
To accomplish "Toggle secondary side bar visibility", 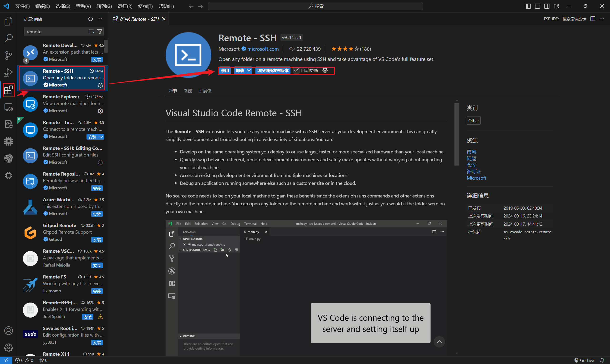I will 547,6.
